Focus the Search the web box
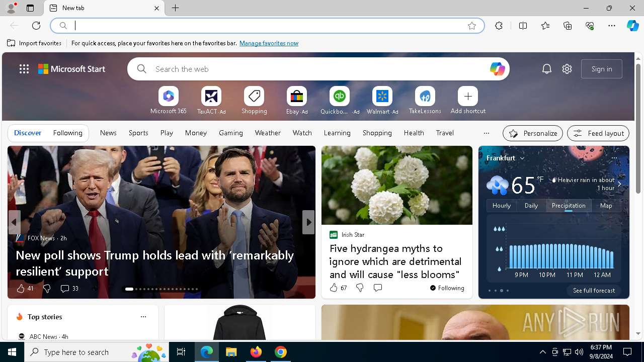This screenshot has height=362, width=644. (318, 69)
